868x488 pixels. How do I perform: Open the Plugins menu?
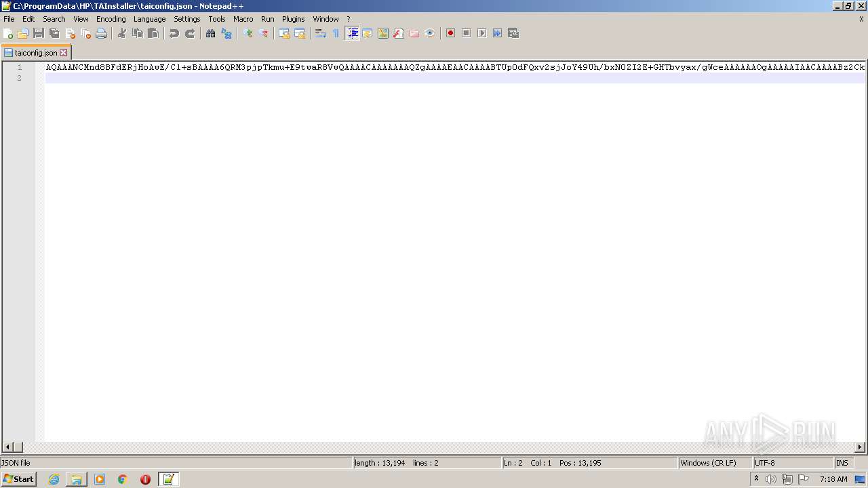click(x=294, y=19)
